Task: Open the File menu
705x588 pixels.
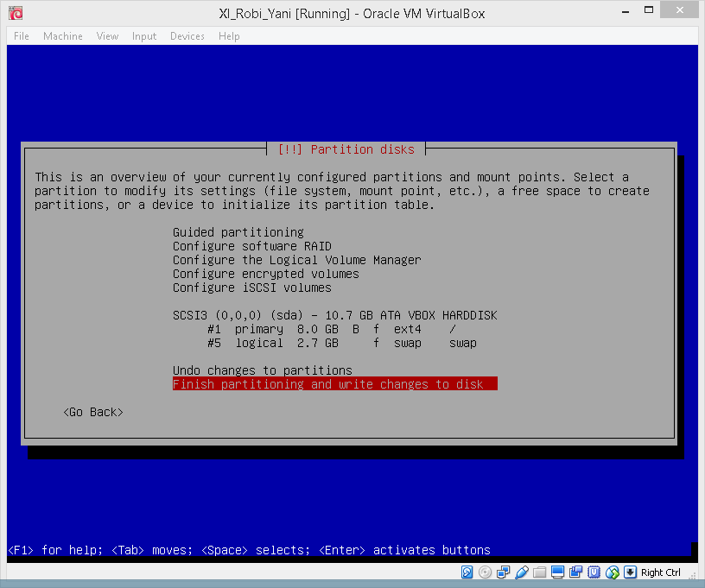Action: [21, 36]
